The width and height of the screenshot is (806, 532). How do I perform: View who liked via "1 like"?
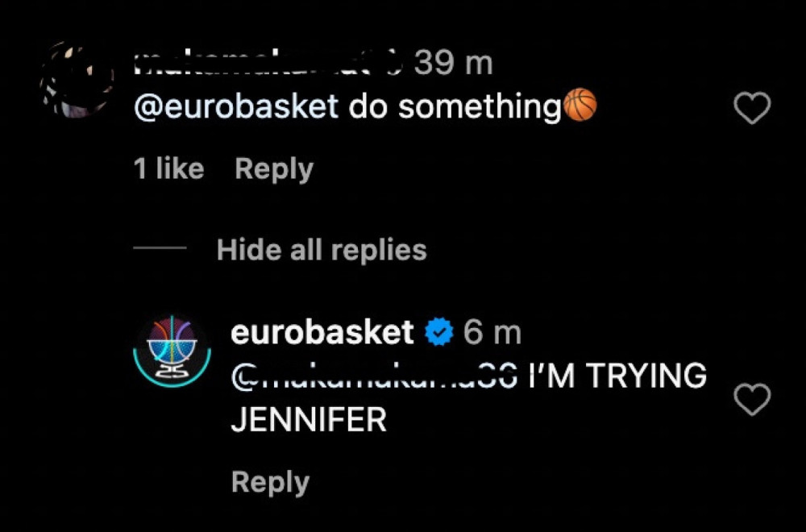[168, 169]
